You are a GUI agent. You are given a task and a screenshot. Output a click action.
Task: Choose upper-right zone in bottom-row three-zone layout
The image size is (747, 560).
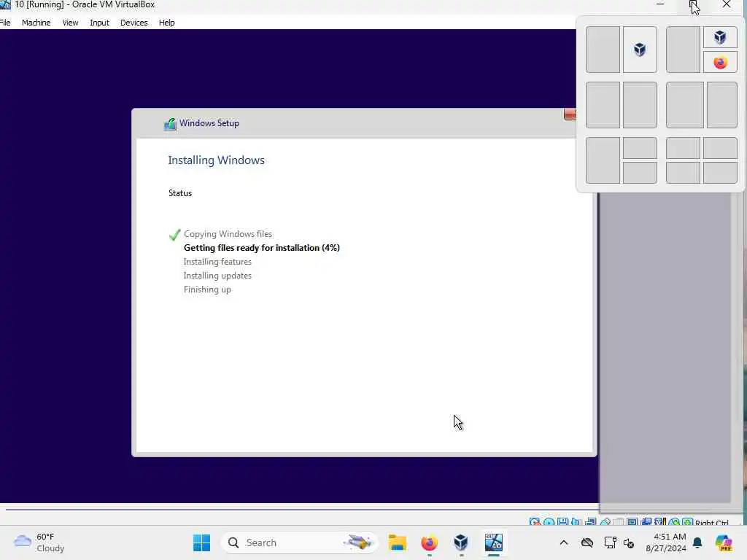[640, 148]
